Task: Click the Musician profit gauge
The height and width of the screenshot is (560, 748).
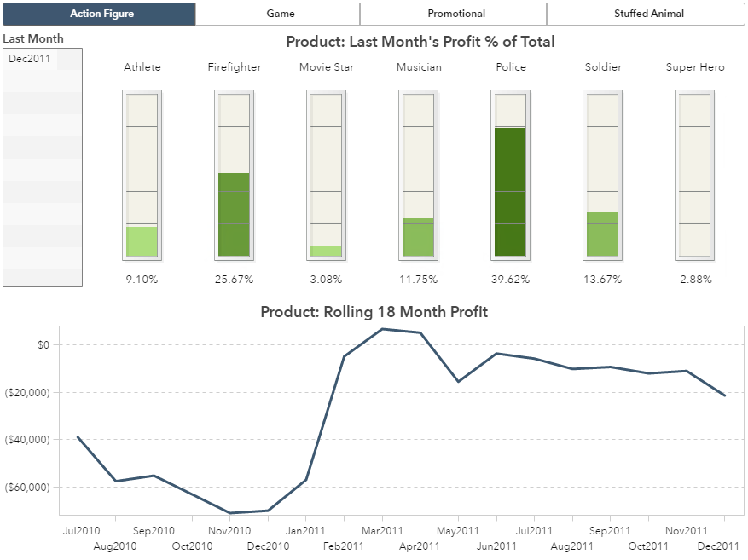Action: coord(418,175)
